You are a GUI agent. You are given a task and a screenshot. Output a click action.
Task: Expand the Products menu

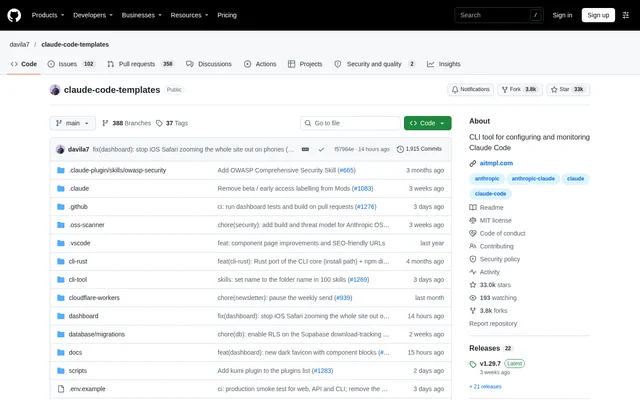coord(48,15)
